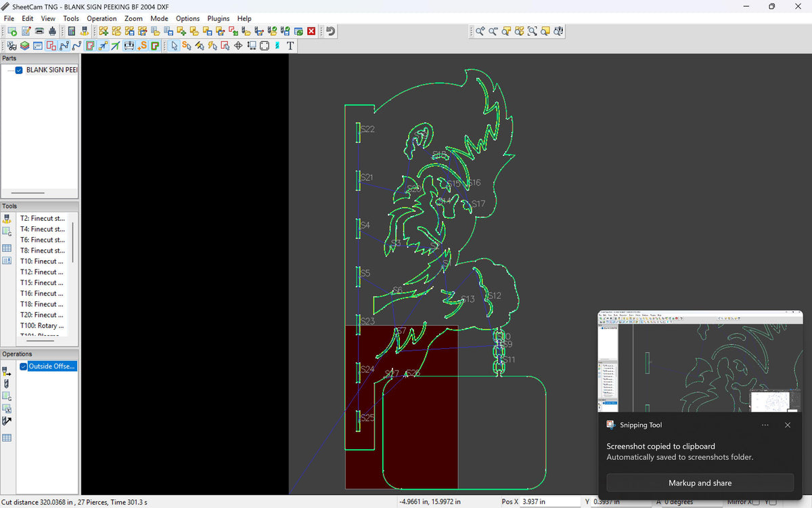Select T10: Finecut tool row
812x508 pixels.
coord(43,261)
